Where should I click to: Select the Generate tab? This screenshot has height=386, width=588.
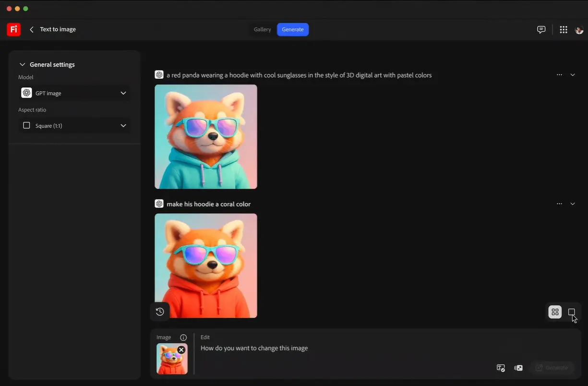(x=293, y=29)
